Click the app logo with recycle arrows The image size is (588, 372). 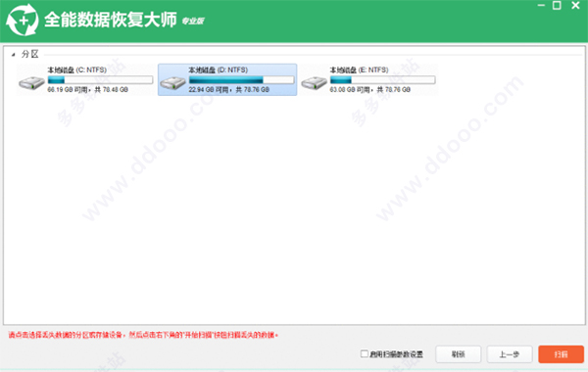coord(23,21)
